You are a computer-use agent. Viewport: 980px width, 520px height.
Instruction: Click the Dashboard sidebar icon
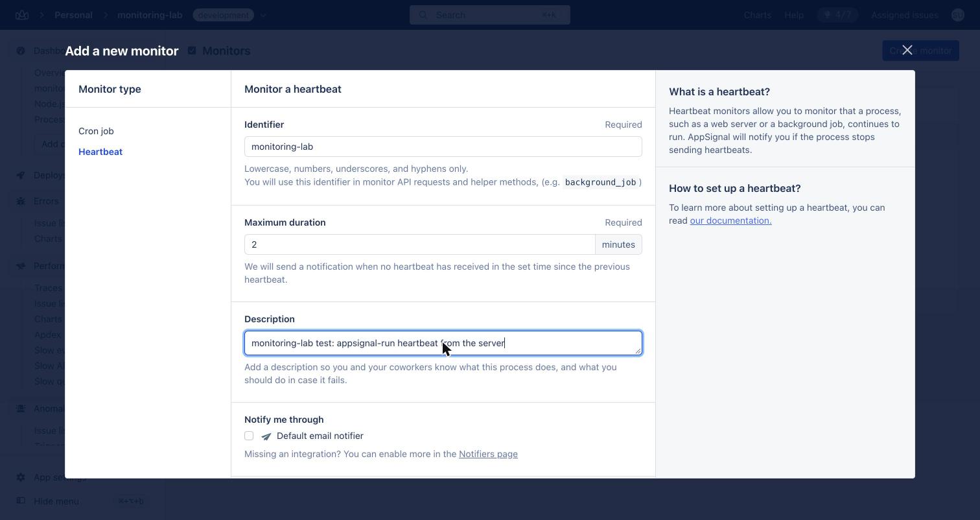point(21,51)
